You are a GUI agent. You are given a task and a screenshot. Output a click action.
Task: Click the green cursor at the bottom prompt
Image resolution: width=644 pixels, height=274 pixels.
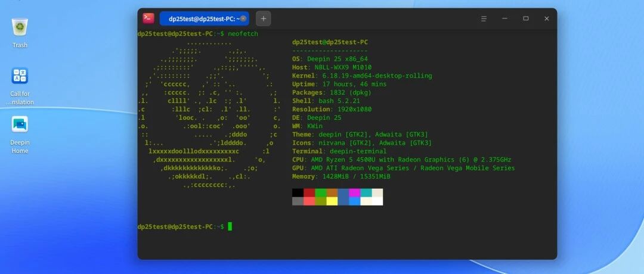point(230,226)
